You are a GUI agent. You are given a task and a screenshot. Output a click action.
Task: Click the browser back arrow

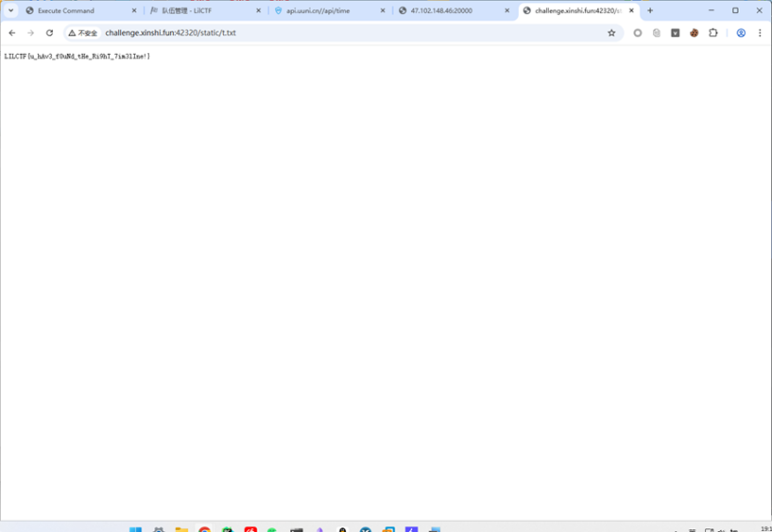pos(12,33)
